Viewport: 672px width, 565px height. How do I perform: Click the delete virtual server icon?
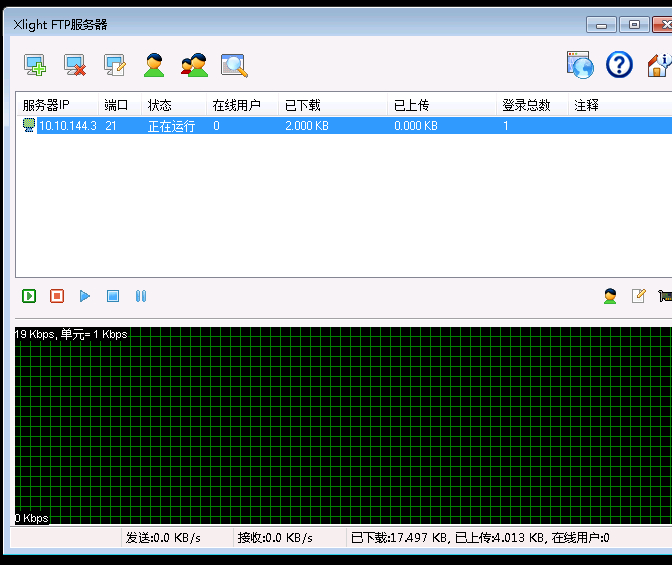[75, 66]
